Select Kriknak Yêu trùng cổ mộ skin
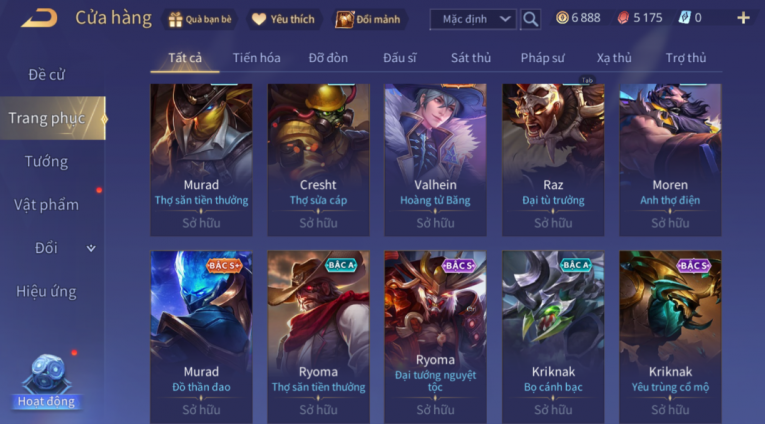The width and height of the screenshot is (765, 424). pyautogui.click(x=670, y=337)
